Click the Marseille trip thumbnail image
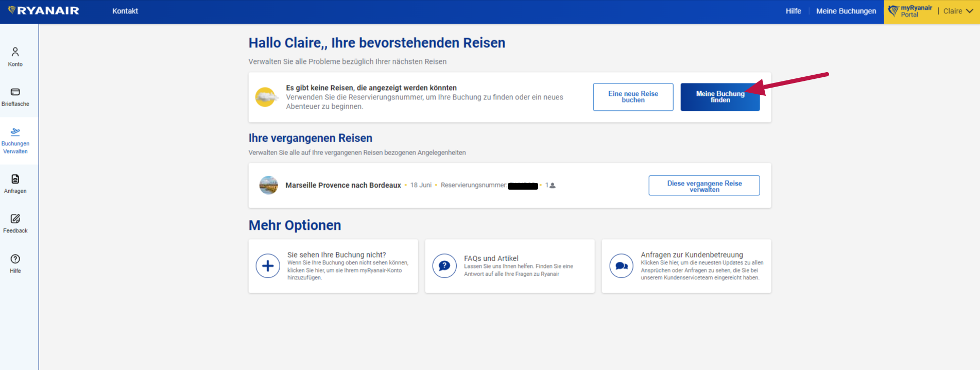This screenshot has height=370, width=980. [x=268, y=185]
